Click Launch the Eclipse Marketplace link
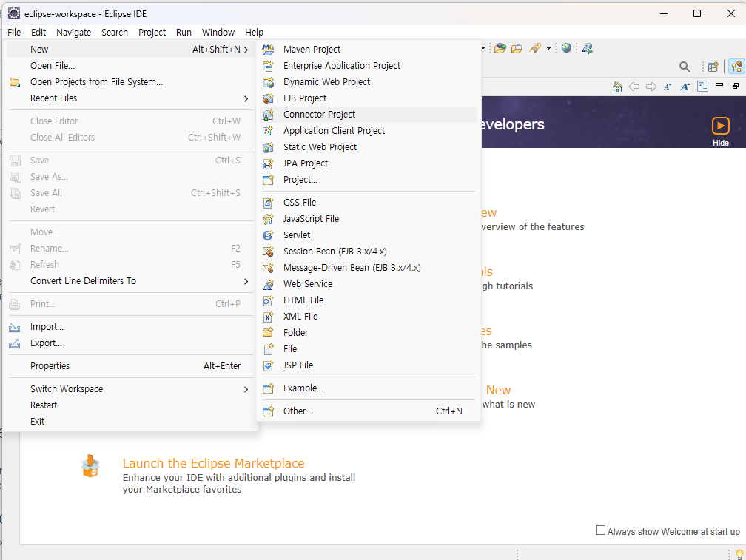The height and width of the screenshot is (560, 746). tap(214, 463)
